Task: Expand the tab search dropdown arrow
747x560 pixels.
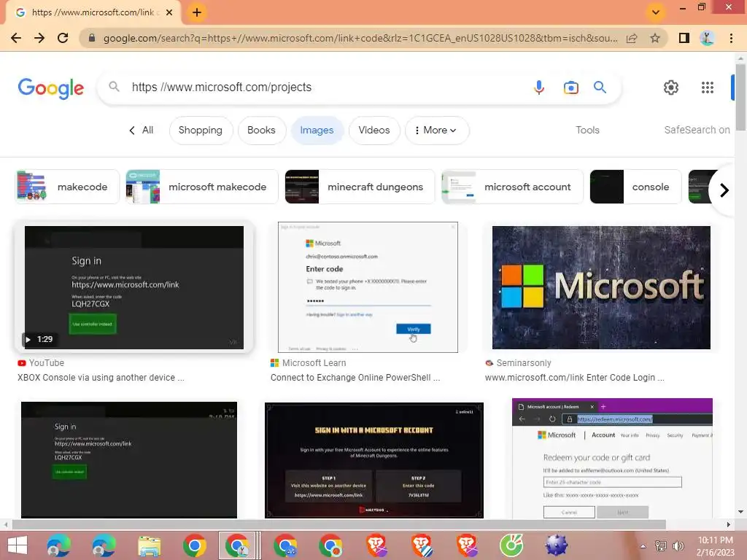Action: point(656,12)
